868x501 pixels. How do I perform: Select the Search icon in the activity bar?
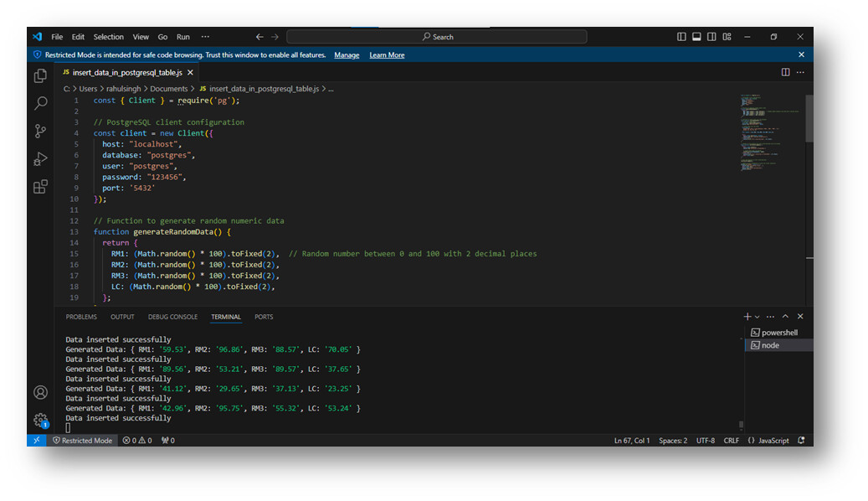pos(40,103)
